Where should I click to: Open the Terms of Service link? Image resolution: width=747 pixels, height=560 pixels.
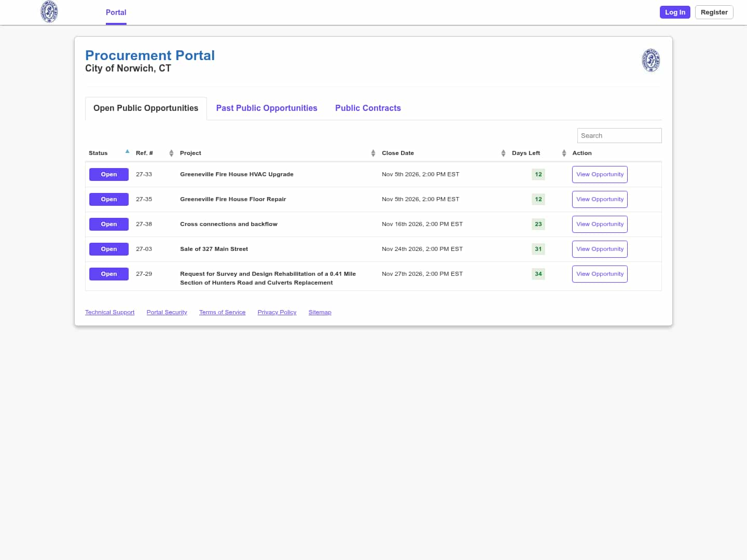pyautogui.click(x=223, y=312)
